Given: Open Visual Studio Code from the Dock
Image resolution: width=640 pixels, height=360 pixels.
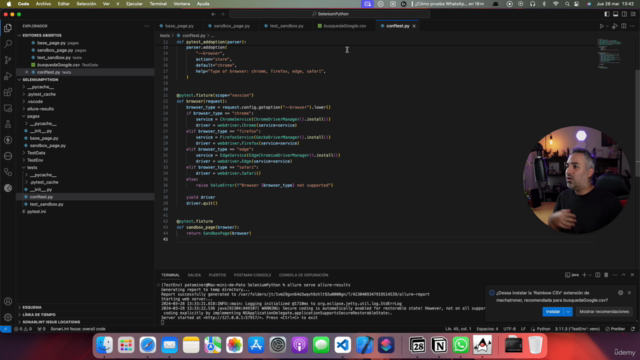Looking at the screenshot, I should point(343,345).
